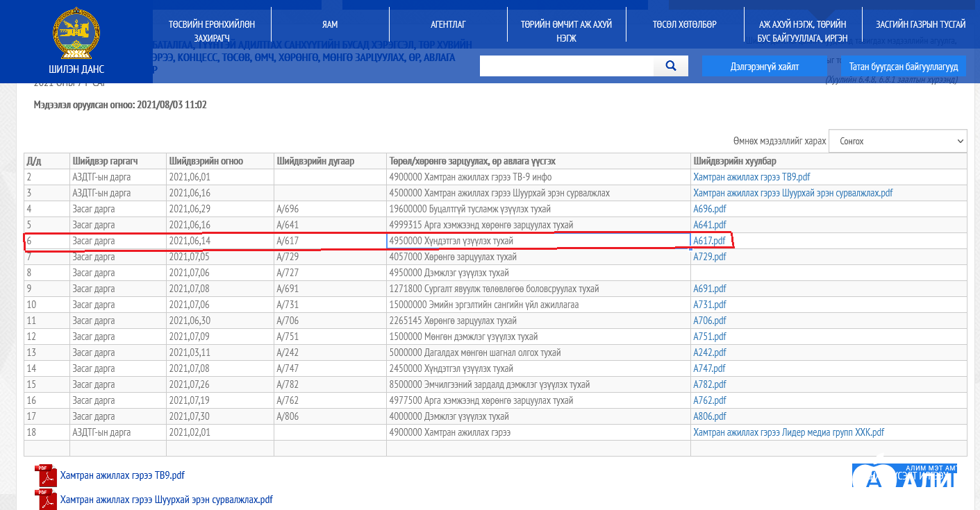Select decision number A/727 cell
Viewport: 980px width, 510px height.
[330, 273]
